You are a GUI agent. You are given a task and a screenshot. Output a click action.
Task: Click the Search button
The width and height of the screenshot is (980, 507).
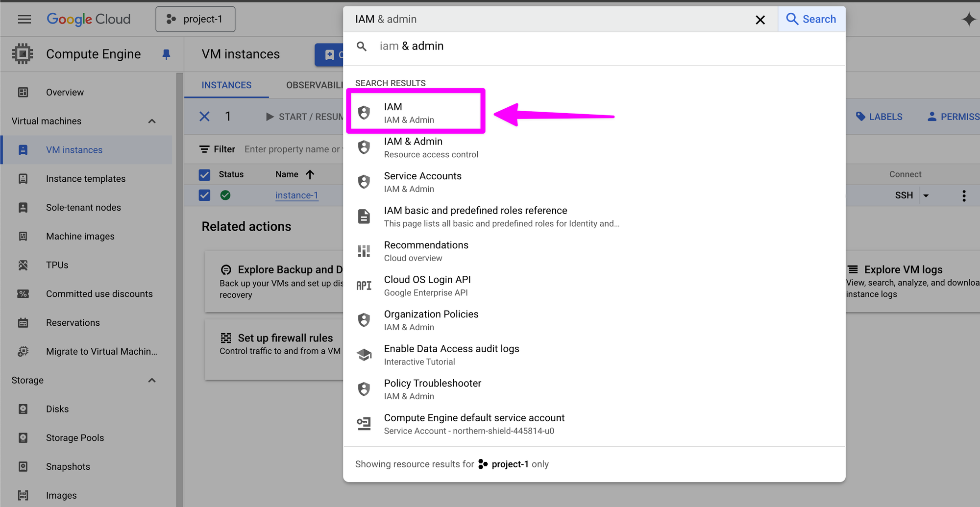[x=811, y=19]
